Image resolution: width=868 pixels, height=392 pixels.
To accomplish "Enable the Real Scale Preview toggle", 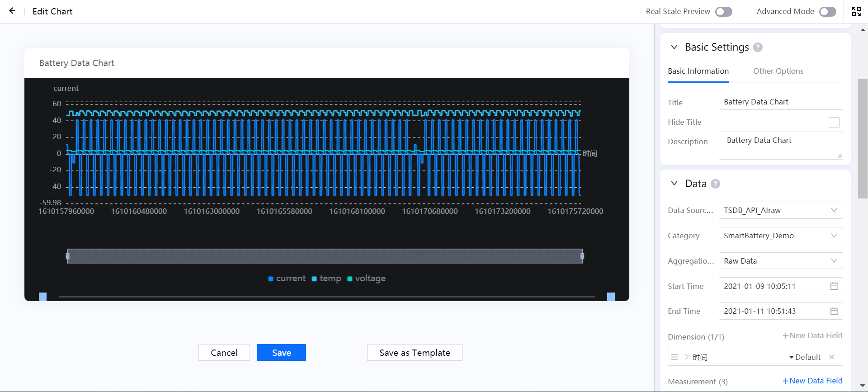I will point(723,12).
